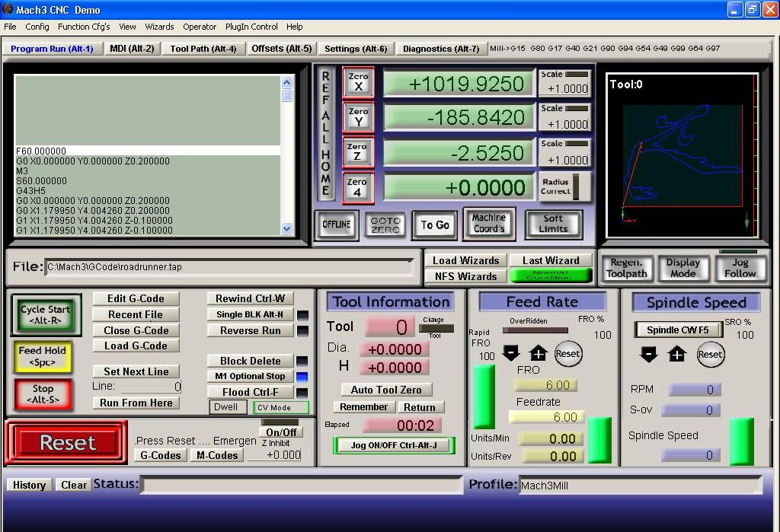Click Load G-Code
Viewport: 780px width, 532px height.
pos(136,346)
